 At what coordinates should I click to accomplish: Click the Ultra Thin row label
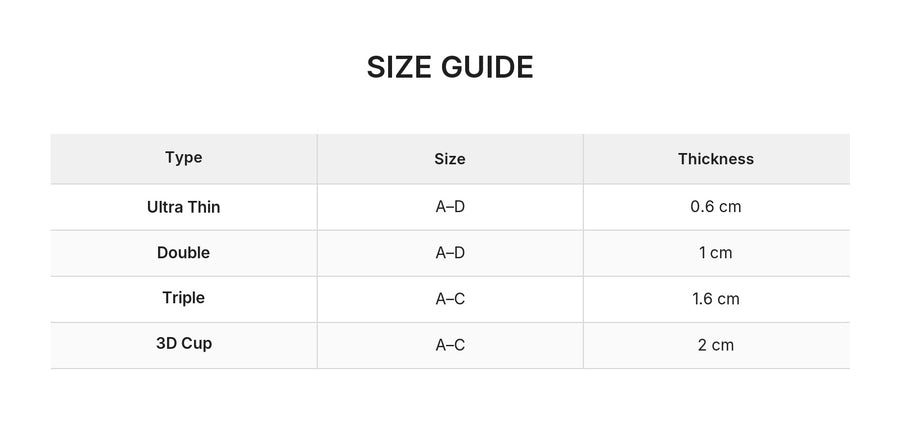[x=184, y=207]
